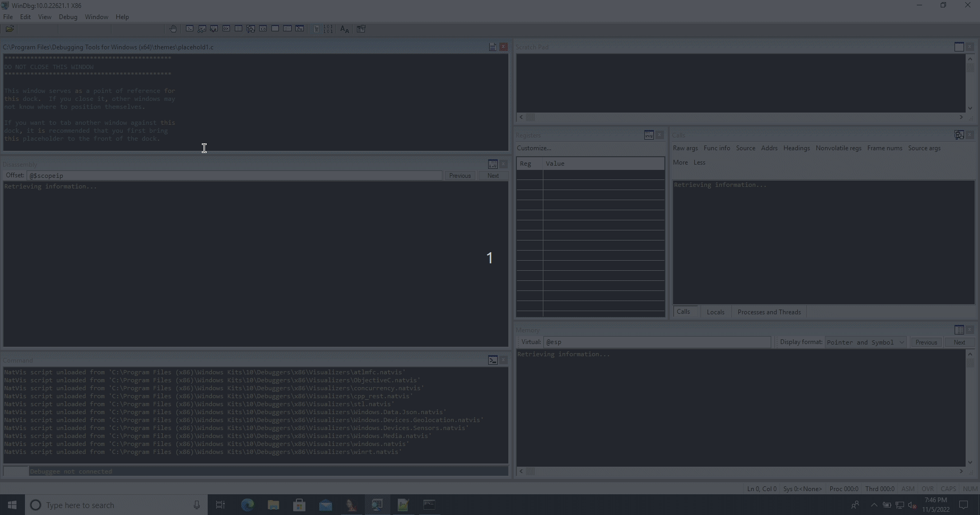Click the Reg column header
This screenshot has width=980, height=515.
pos(530,164)
